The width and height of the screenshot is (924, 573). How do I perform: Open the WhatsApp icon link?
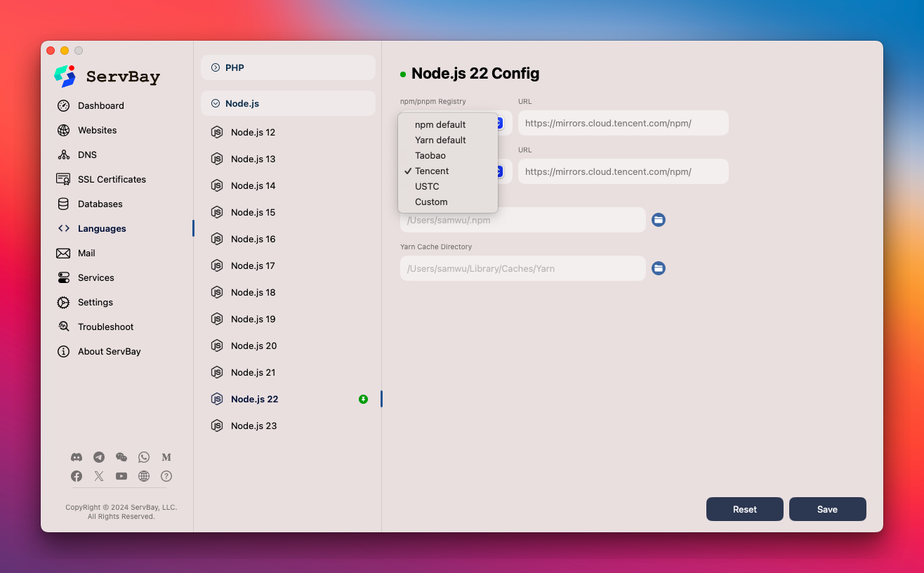[x=144, y=457]
